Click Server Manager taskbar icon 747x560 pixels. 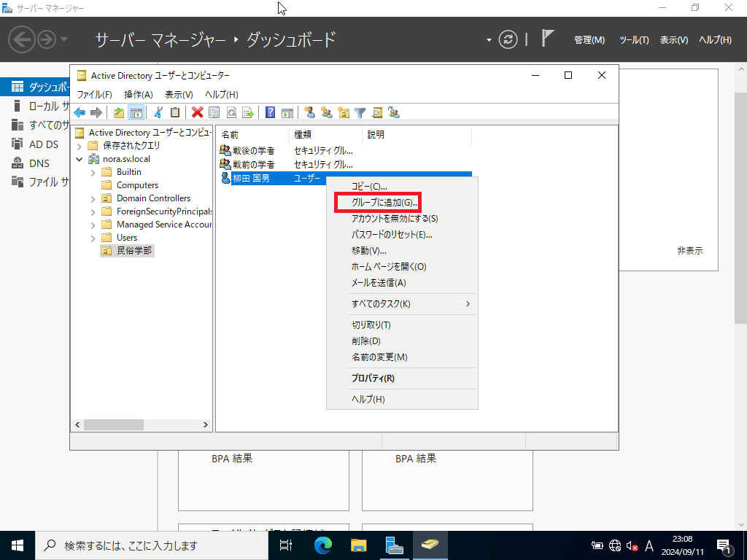tap(395, 545)
